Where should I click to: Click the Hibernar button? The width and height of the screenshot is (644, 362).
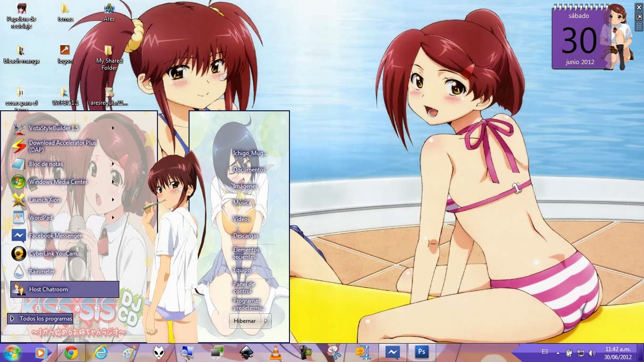[x=245, y=321]
